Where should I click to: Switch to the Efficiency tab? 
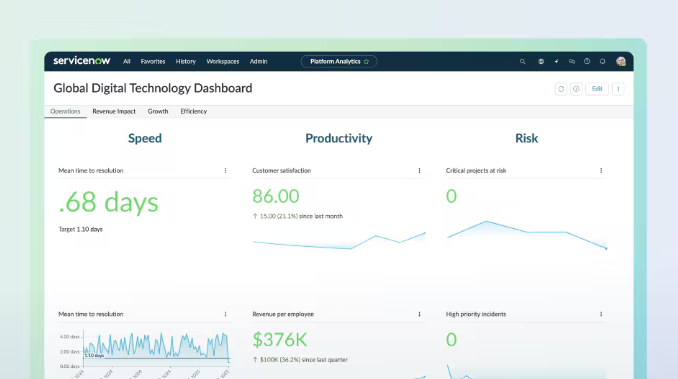tap(194, 111)
